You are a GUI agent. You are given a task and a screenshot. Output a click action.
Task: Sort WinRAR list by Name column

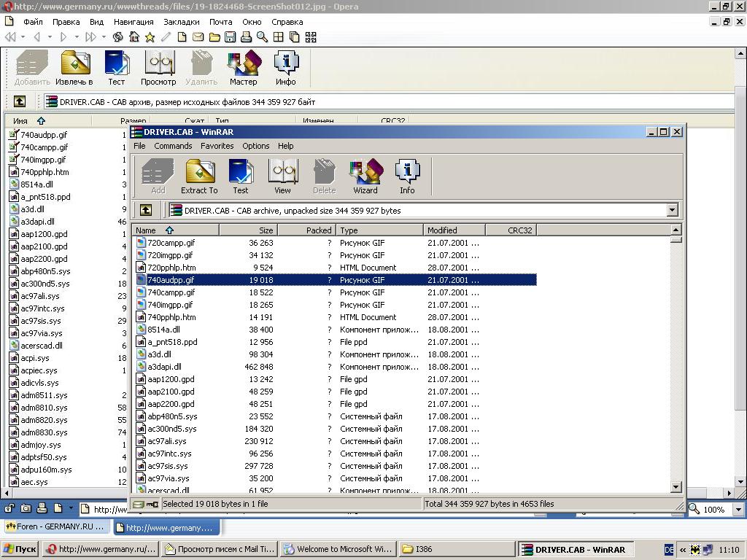175,230
